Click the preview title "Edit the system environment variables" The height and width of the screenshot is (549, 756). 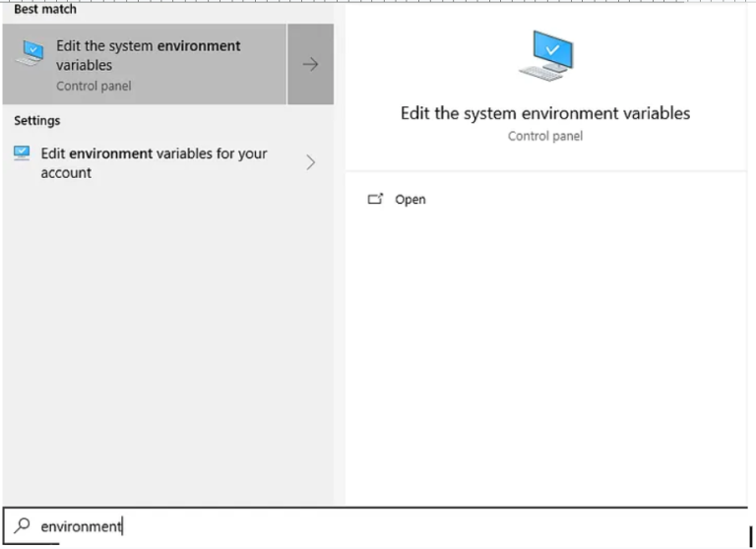pos(544,113)
